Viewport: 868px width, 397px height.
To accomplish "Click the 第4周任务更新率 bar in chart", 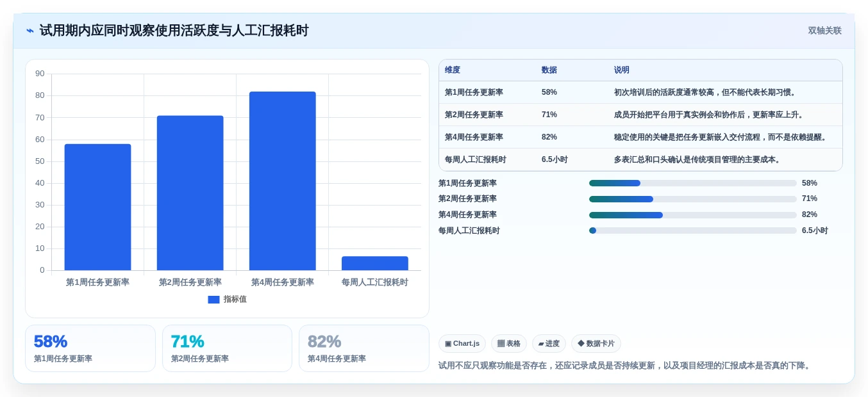I will (x=282, y=181).
